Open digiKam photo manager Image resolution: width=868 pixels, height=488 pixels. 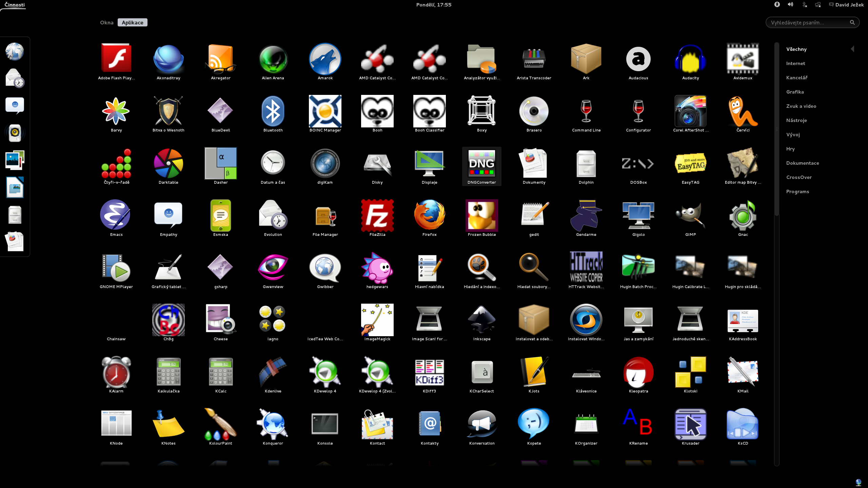tap(325, 166)
